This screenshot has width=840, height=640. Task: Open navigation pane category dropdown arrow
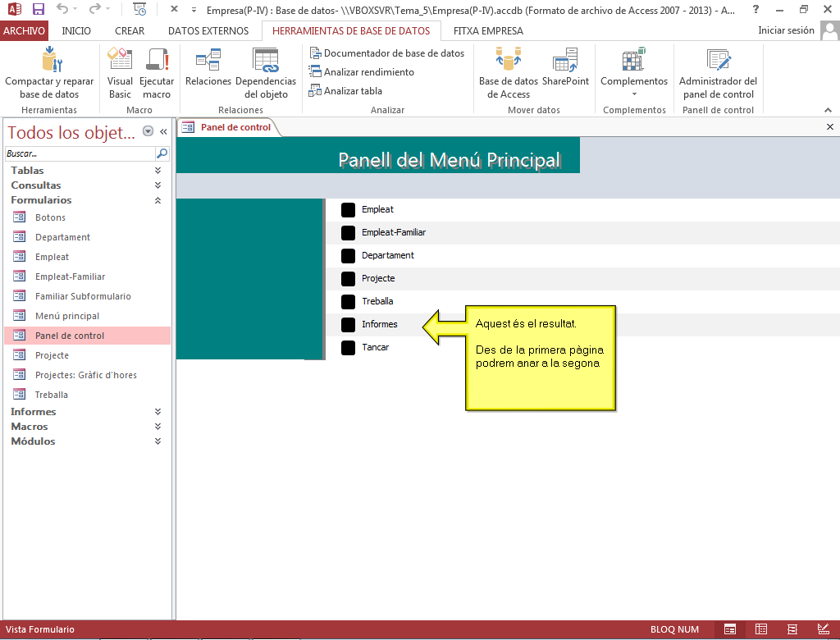click(x=148, y=131)
